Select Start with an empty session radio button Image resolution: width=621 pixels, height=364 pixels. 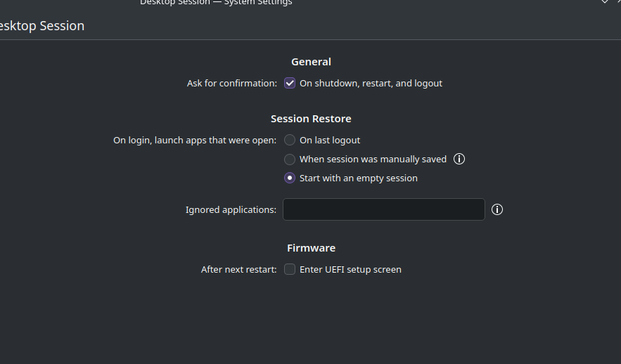290,178
